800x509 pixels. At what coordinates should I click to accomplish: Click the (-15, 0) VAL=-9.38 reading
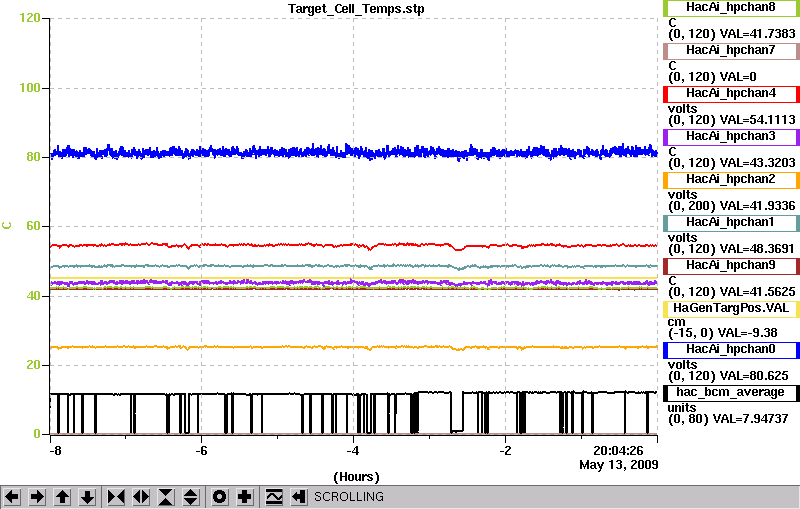point(722,333)
